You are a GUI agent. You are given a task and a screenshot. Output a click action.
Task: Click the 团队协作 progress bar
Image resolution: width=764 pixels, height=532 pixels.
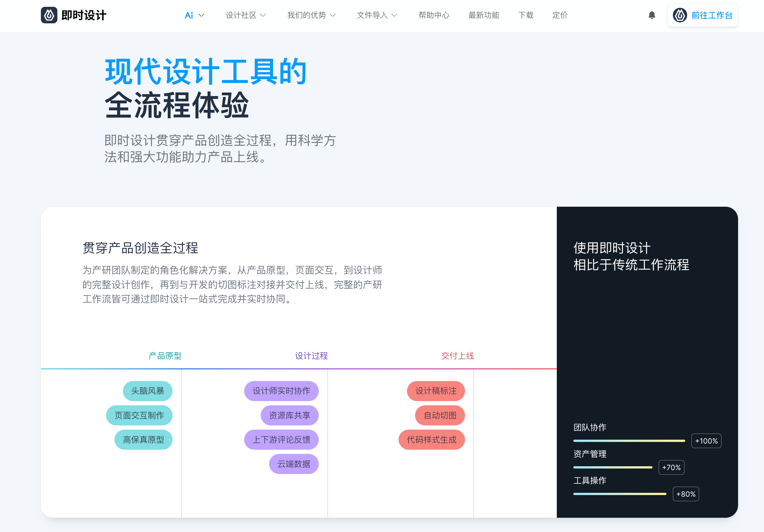point(629,441)
